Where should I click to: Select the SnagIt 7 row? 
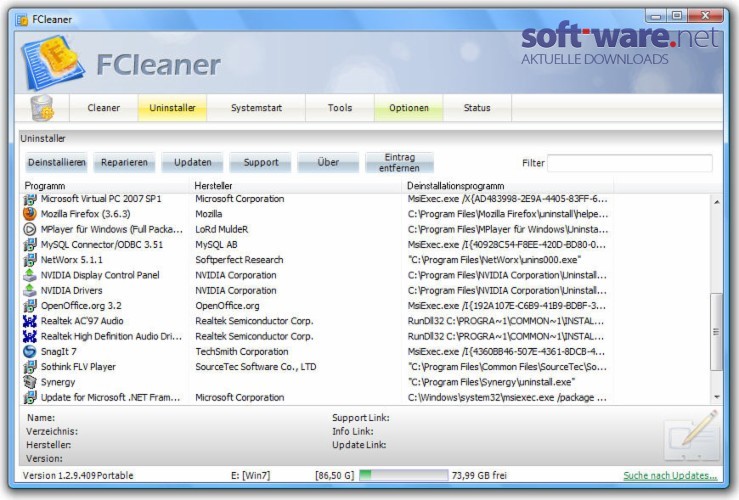tap(317, 352)
